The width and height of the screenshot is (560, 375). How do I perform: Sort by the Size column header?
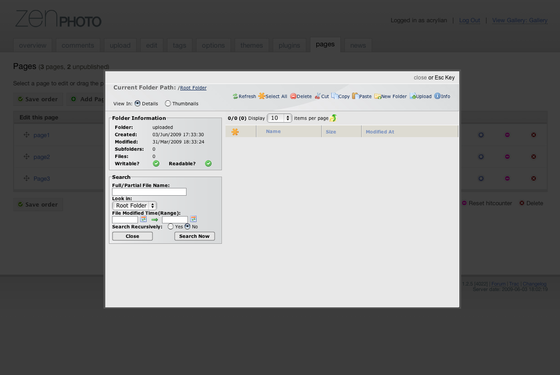[331, 132]
